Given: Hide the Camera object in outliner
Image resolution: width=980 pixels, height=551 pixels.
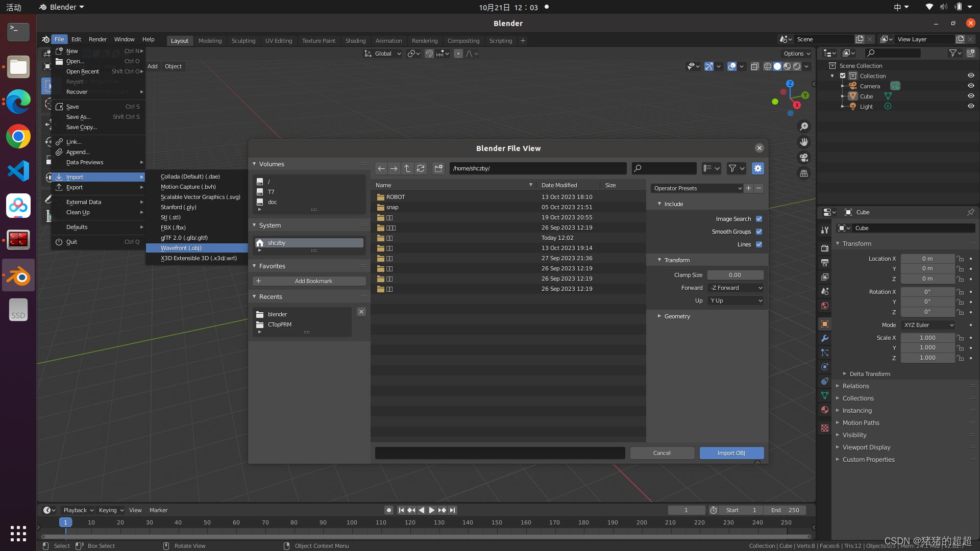Looking at the screenshot, I should pyautogui.click(x=971, y=86).
